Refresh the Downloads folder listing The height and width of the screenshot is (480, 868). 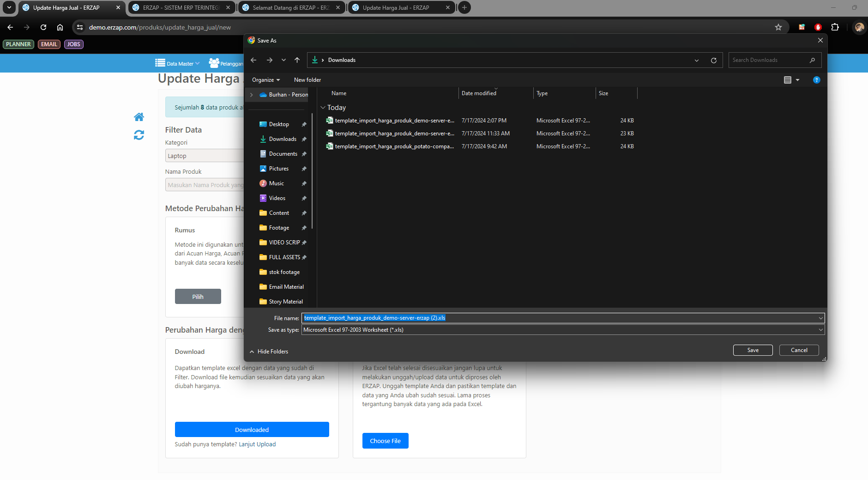pyautogui.click(x=714, y=60)
